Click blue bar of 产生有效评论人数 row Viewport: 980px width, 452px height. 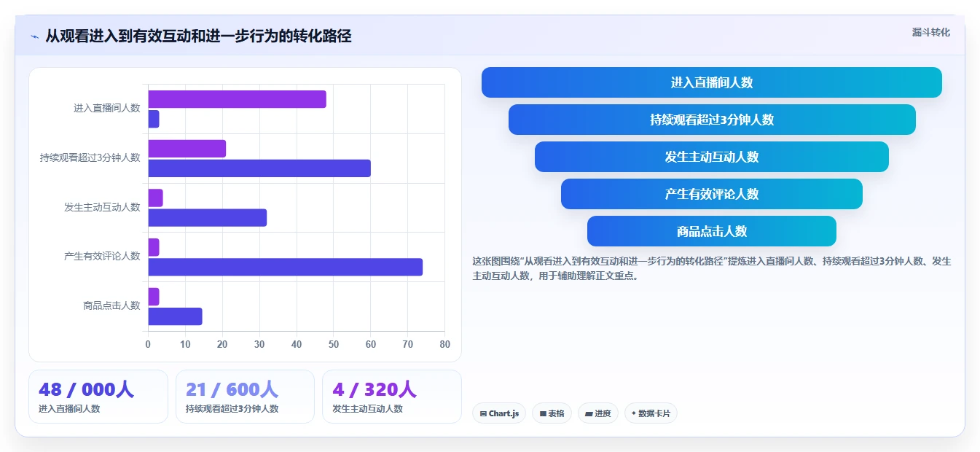coord(286,267)
